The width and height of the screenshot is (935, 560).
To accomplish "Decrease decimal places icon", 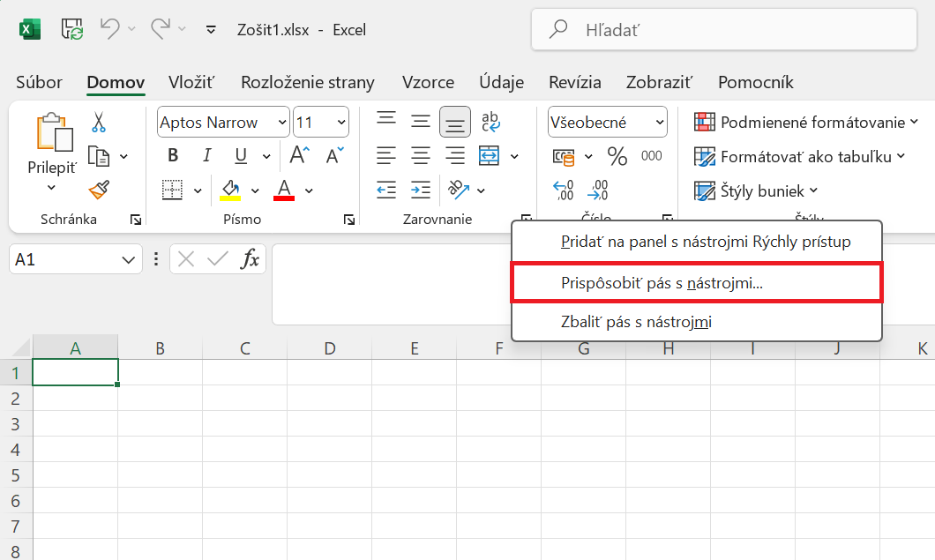I will click(597, 190).
